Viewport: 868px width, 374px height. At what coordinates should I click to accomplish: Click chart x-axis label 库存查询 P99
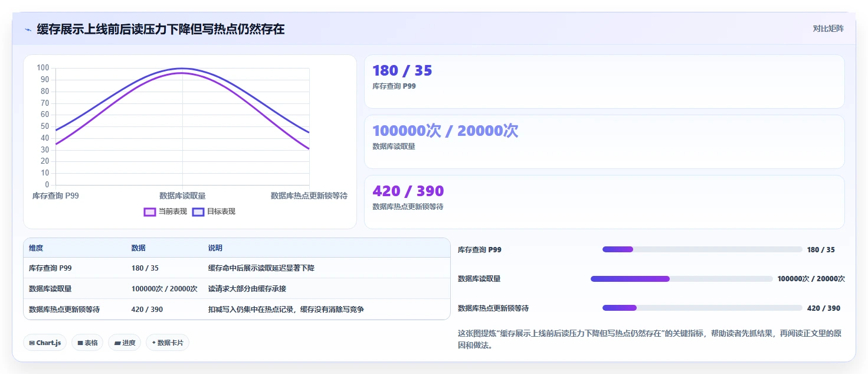click(x=55, y=196)
